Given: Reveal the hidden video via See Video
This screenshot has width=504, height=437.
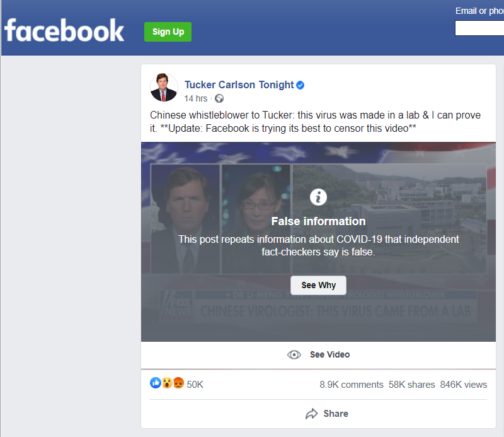Looking at the screenshot, I should click(329, 354).
